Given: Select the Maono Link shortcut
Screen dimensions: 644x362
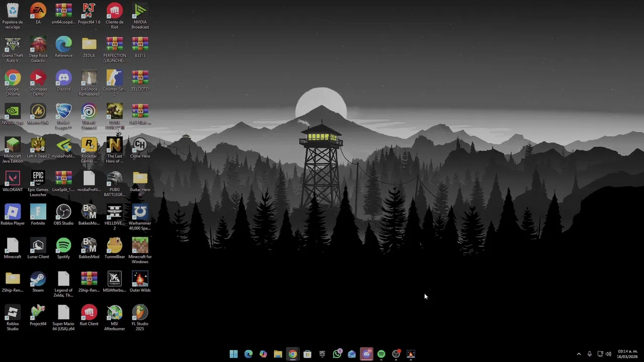Looking at the screenshot, I should 38,114.
